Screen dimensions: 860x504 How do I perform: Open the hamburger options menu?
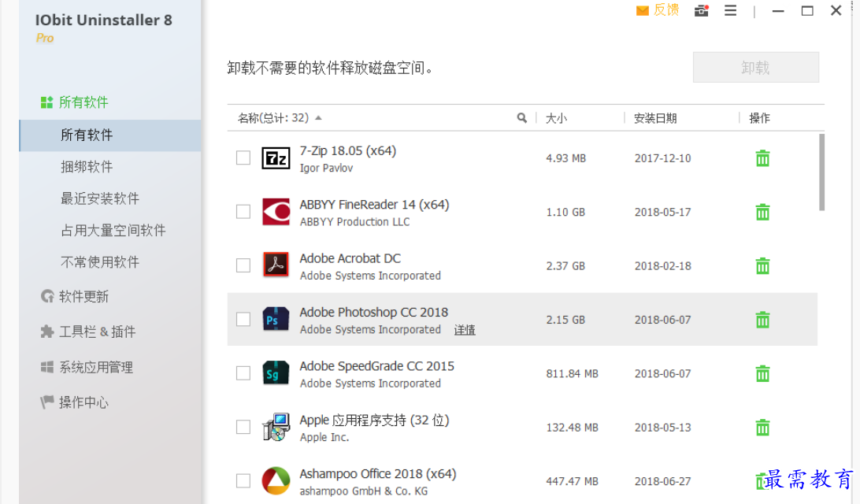(x=731, y=10)
